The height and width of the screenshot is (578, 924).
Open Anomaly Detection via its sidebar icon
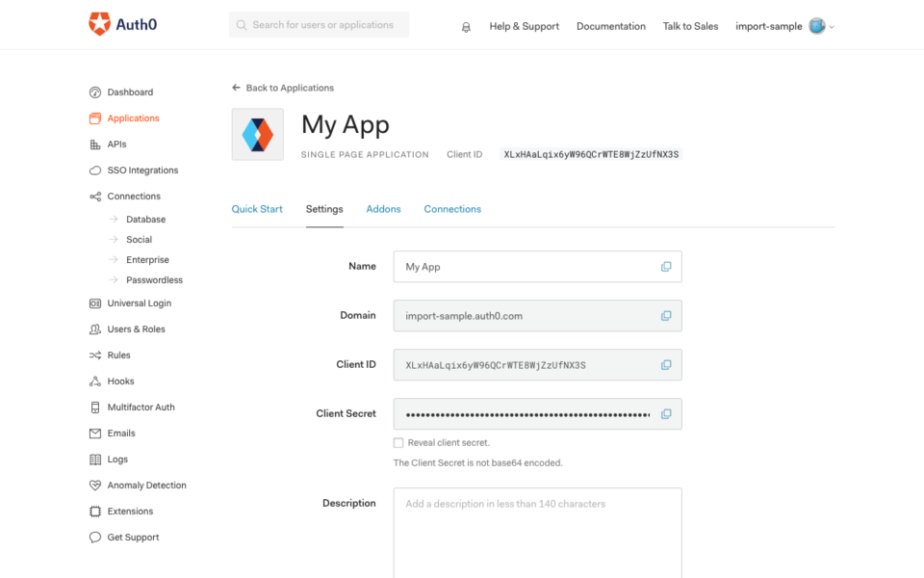(94, 485)
